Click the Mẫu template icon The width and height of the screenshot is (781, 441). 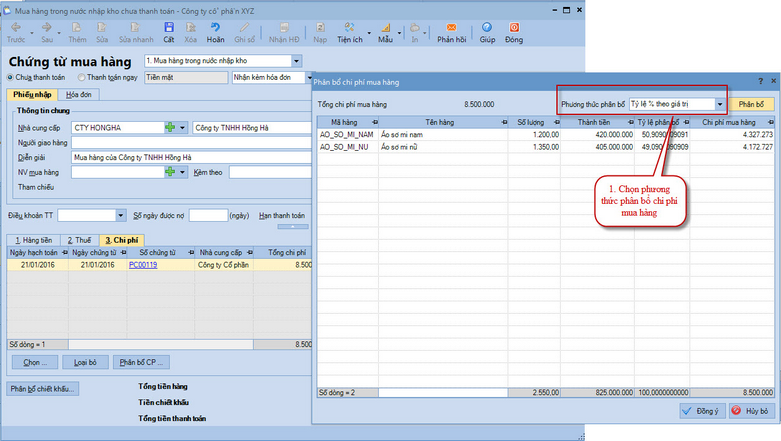point(385,32)
